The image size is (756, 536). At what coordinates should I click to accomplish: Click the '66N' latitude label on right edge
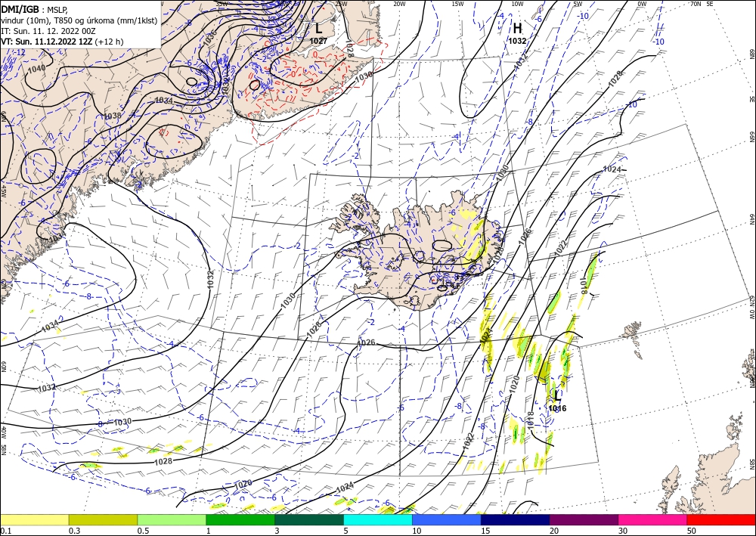[751, 137]
